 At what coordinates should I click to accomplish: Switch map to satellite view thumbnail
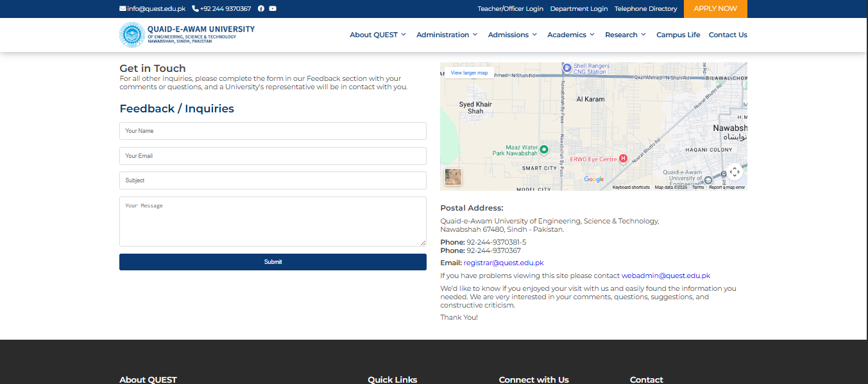pyautogui.click(x=454, y=177)
